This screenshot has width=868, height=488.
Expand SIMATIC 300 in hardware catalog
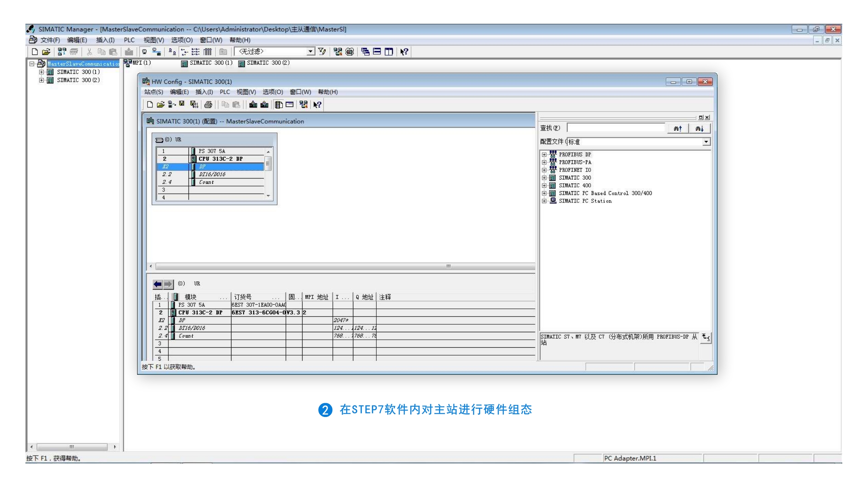coord(544,178)
